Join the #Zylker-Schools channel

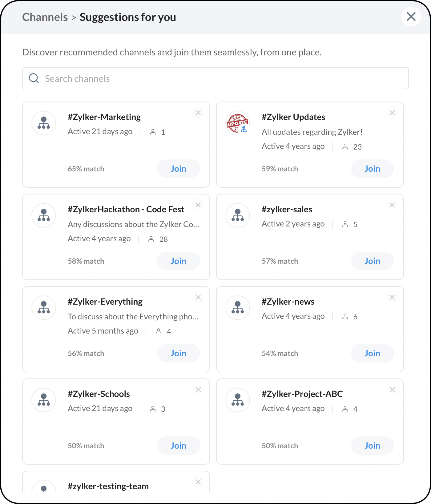coord(178,446)
